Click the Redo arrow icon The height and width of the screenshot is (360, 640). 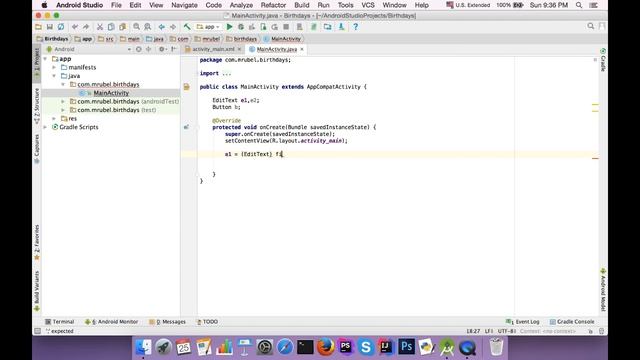coord(86,27)
